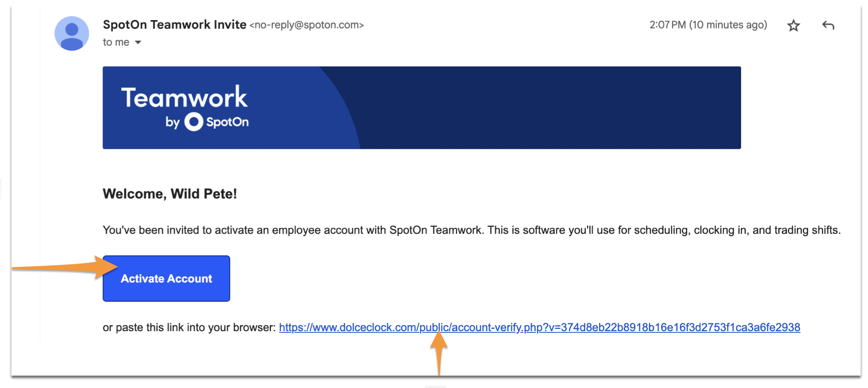This screenshot has width=868, height=388.
Task: Click sender name SpotOn Teamwork Invite
Action: [x=174, y=25]
